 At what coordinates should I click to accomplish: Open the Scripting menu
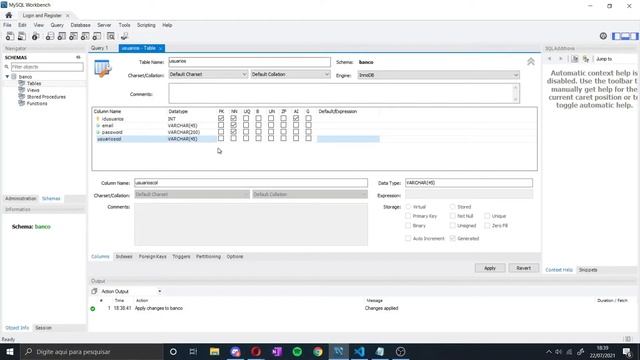[x=146, y=25]
